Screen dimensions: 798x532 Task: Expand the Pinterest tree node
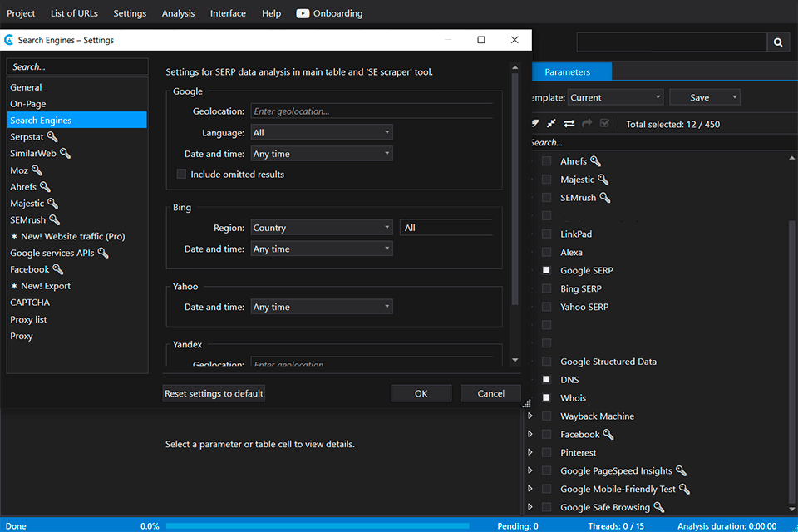point(530,452)
